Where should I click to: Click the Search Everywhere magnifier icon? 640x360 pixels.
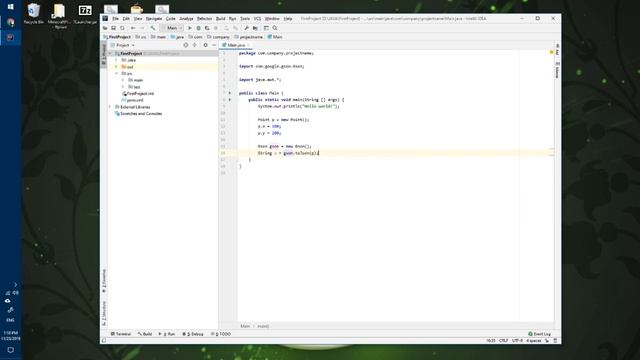tap(275, 28)
